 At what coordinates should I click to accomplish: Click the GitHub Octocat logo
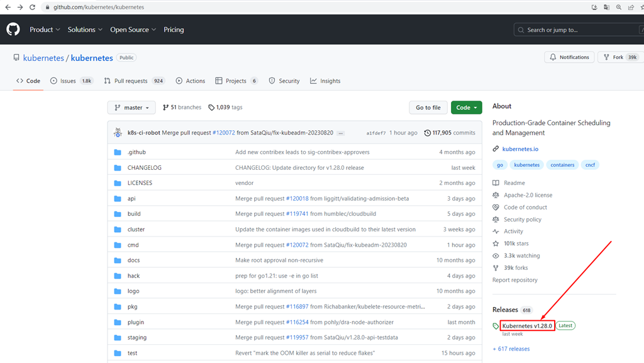tap(13, 30)
